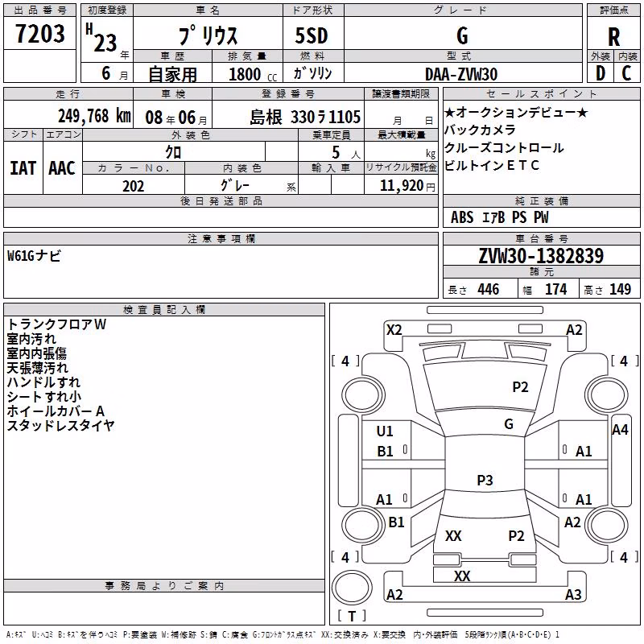Click the mileage value 249,768 km
The height and width of the screenshot is (644, 644).
(x=94, y=116)
